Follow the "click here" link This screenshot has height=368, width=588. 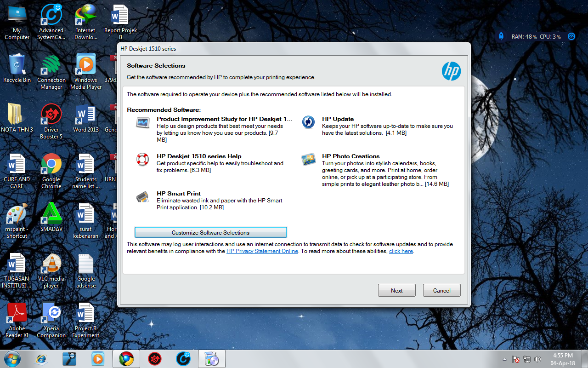(x=401, y=251)
